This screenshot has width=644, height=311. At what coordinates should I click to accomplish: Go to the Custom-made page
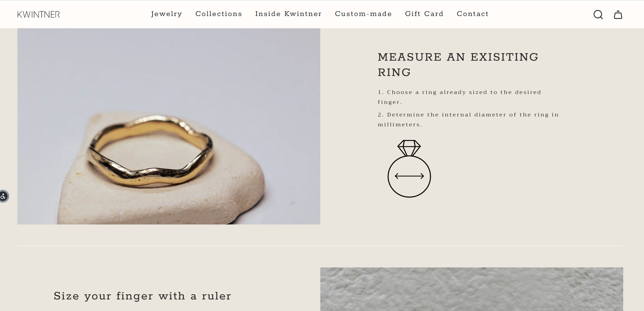point(363,14)
